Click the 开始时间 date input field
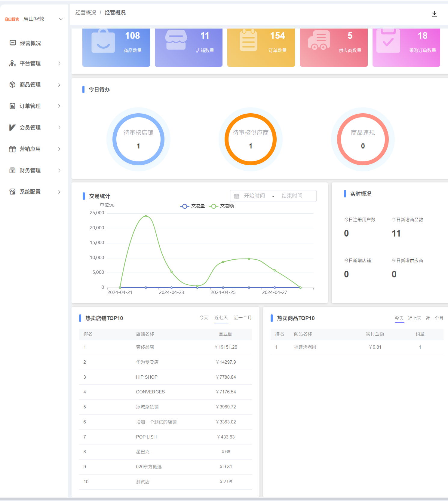448x501 pixels. tap(254, 196)
